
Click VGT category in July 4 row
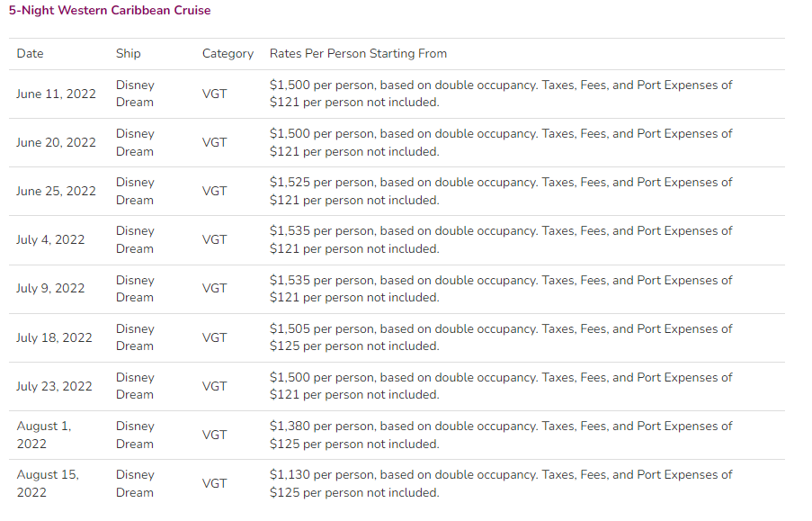(214, 240)
